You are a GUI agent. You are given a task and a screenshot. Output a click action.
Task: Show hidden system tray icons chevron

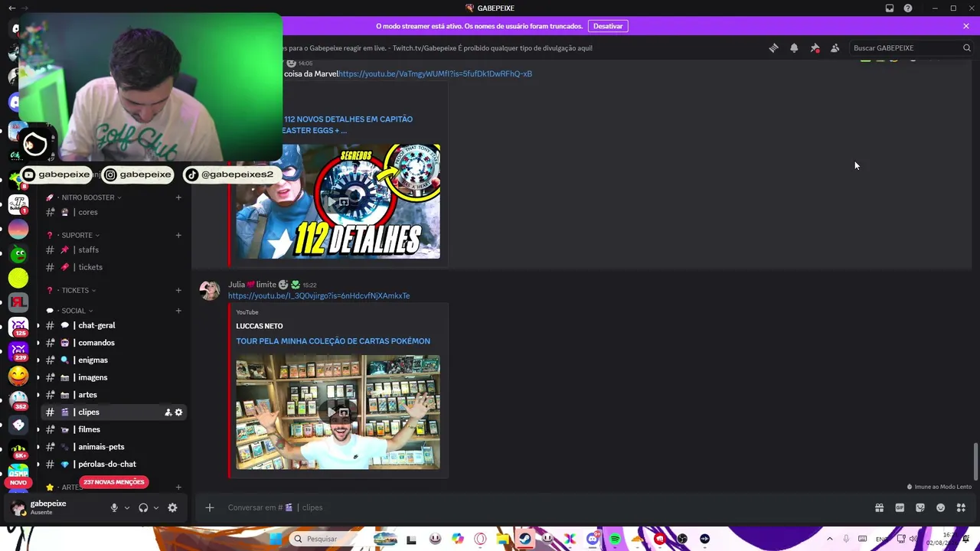click(829, 539)
